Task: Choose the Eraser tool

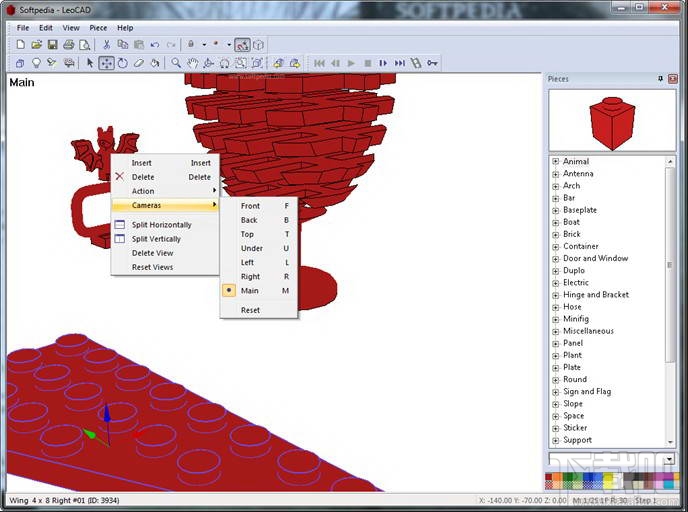Action: coord(139,63)
